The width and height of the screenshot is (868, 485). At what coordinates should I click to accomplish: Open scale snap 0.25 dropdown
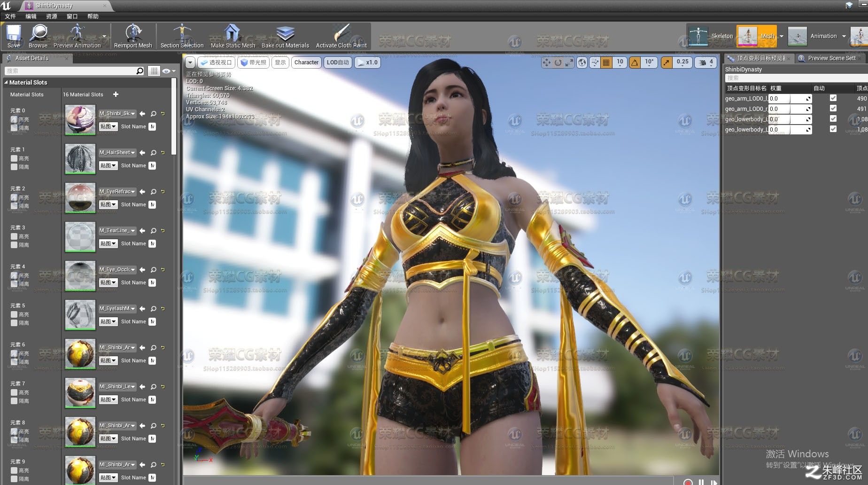(x=682, y=62)
